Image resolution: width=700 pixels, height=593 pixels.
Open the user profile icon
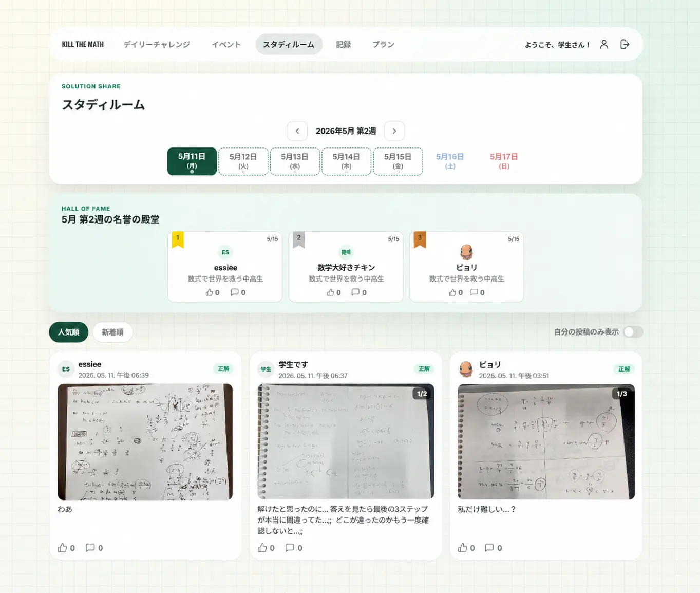[x=604, y=45]
